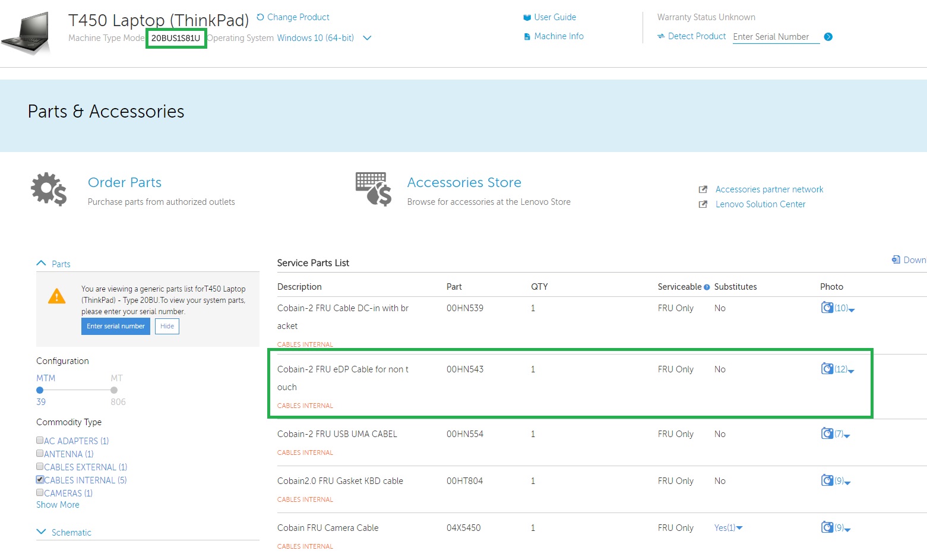927x560 pixels.
Task: Expand the Operating System dropdown chevron
Action: (x=367, y=38)
